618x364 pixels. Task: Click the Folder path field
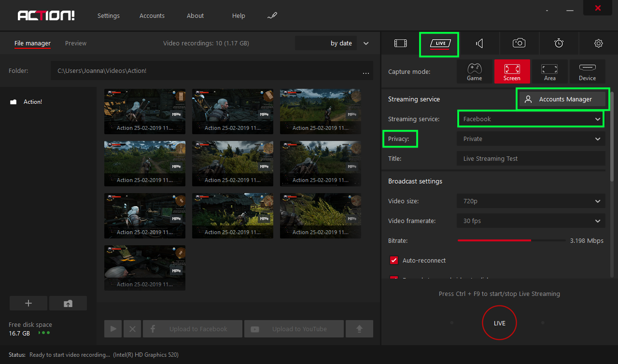pos(212,70)
